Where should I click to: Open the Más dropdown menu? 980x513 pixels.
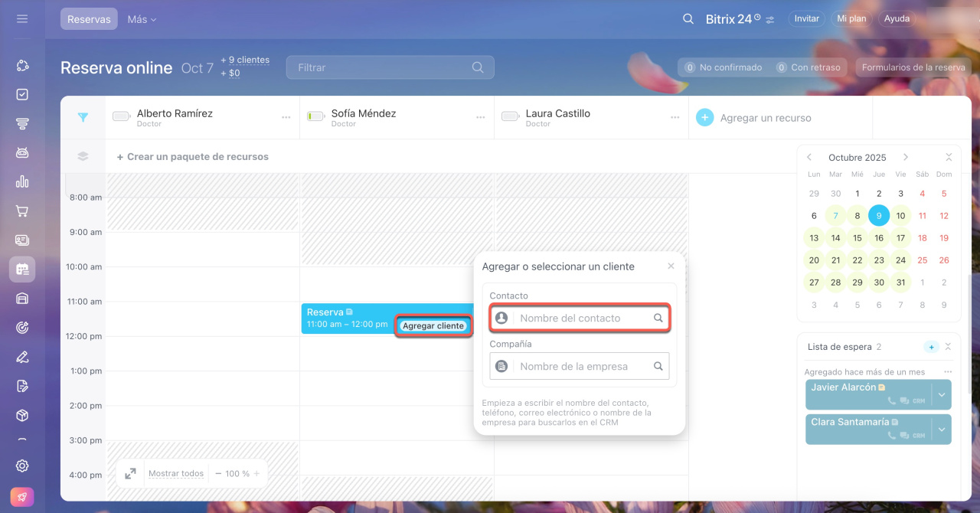[x=142, y=19]
